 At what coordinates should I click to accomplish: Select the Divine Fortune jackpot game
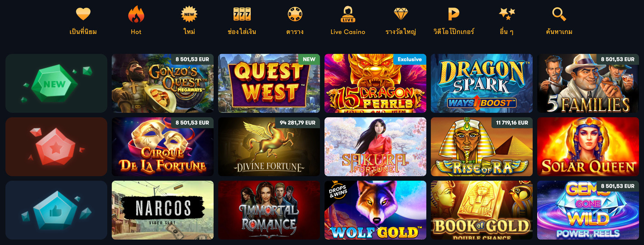click(x=269, y=147)
